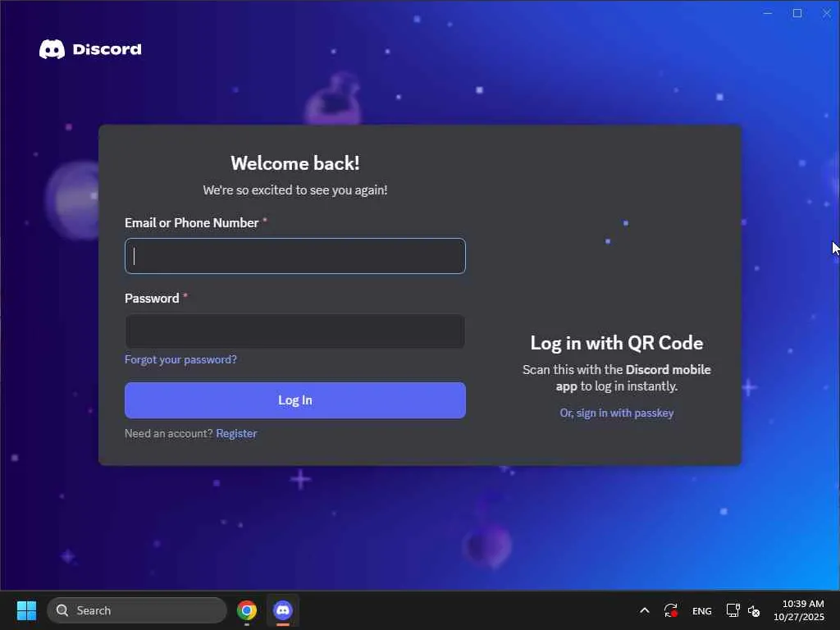Choose Or, sign in with passkey
This screenshot has width=840, height=630.
click(617, 413)
